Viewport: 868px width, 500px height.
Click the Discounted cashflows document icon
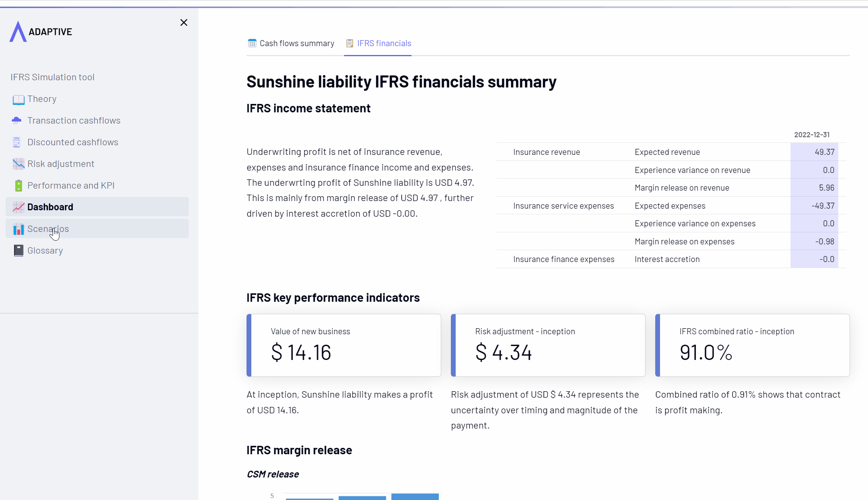(17, 142)
